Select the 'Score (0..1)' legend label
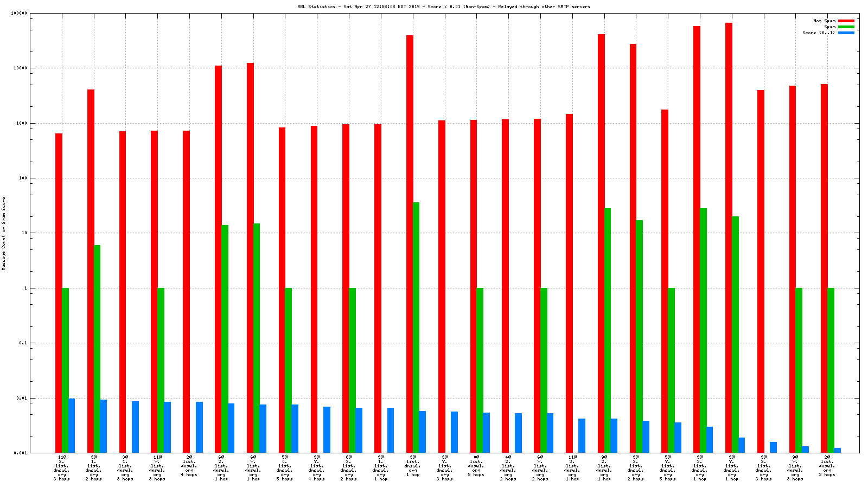Image resolution: width=868 pixels, height=488 pixels. tap(819, 33)
